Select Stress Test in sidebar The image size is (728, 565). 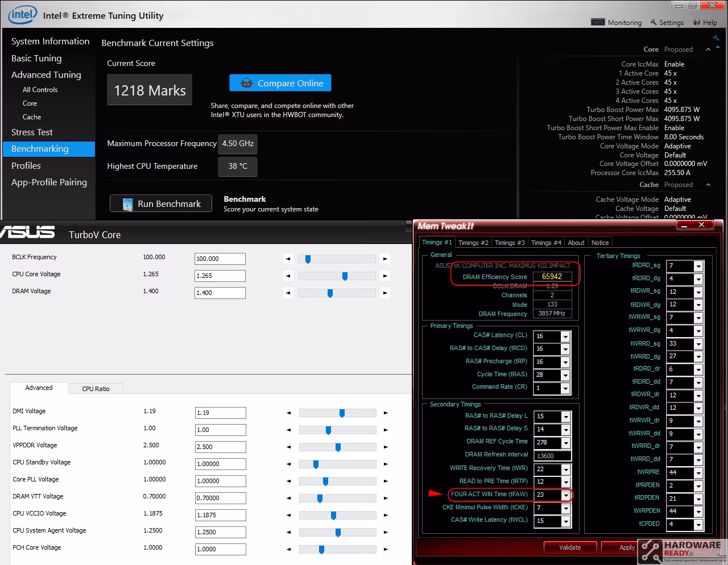pos(32,132)
